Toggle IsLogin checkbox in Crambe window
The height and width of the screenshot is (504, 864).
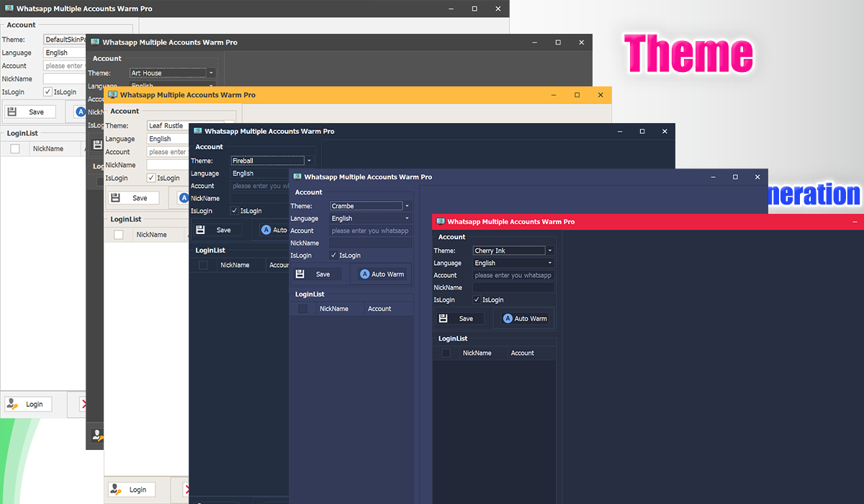(333, 255)
